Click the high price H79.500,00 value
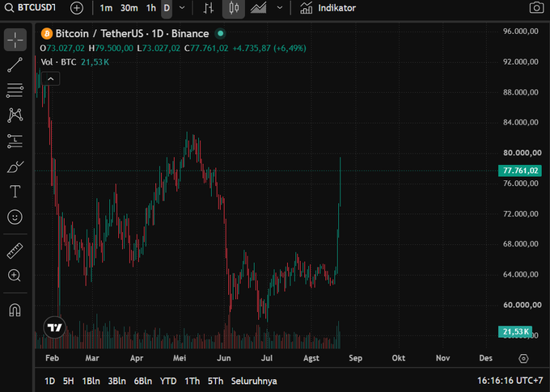 (111, 48)
